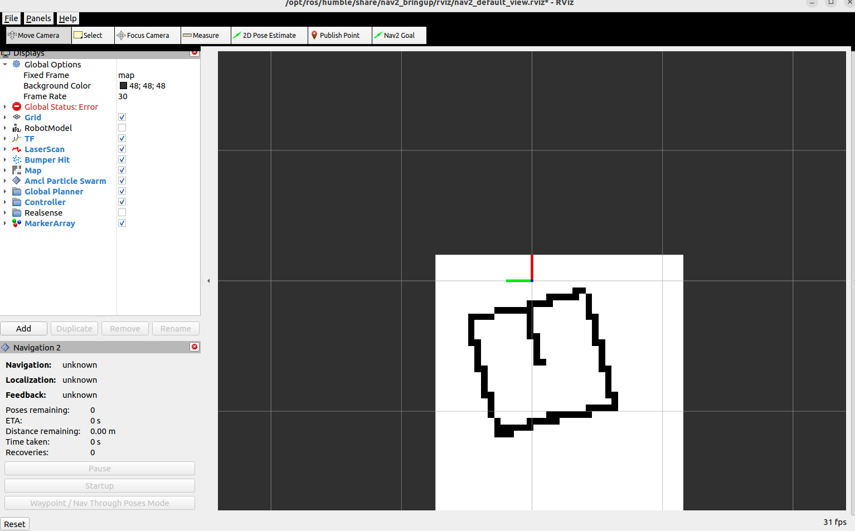Open the Help menu

click(x=68, y=18)
